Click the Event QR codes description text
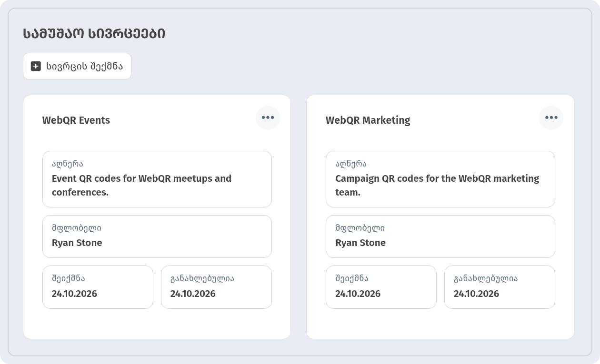This screenshot has width=600, height=364. pos(141,185)
